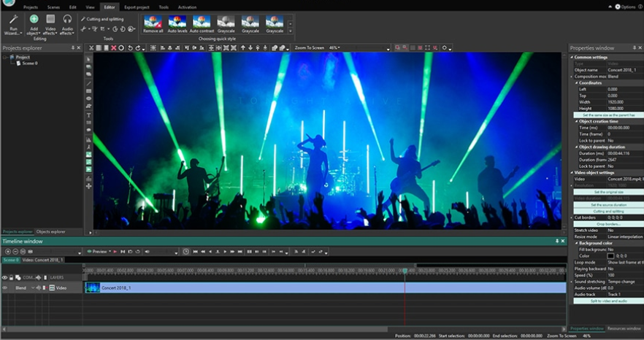Open the View menu tab
The image size is (644, 340).
click(x=90, y=7)
